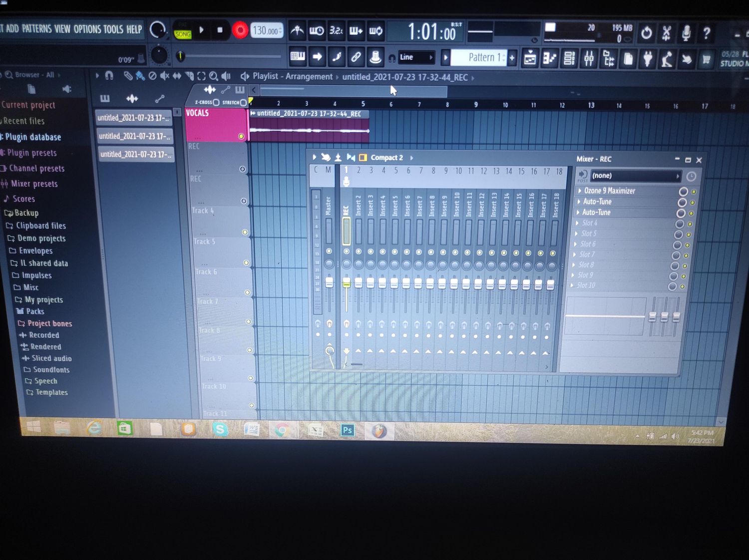Open plugin picker plug icon
Image resolution: width=749 pixels, height=560 pixels.
point(648,59)
